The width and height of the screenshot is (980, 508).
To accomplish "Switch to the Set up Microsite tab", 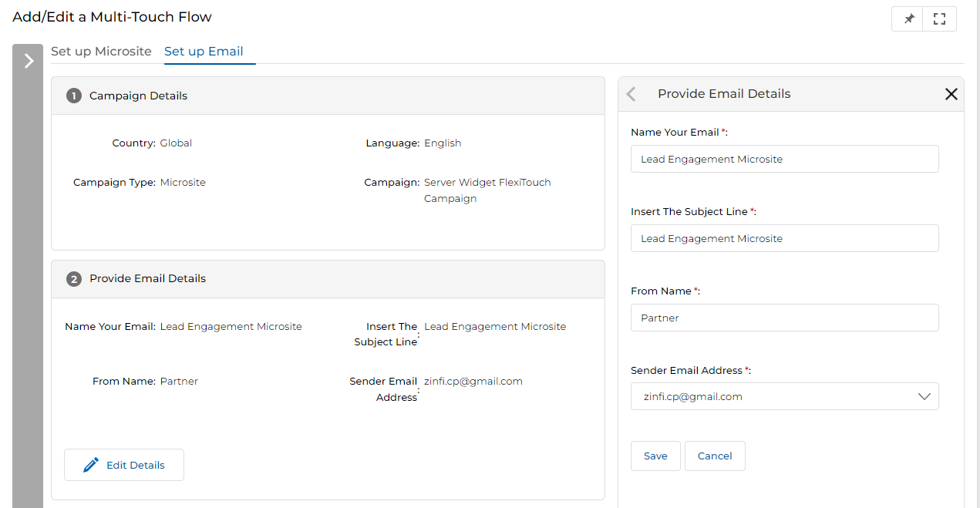I will pos(101,52).
